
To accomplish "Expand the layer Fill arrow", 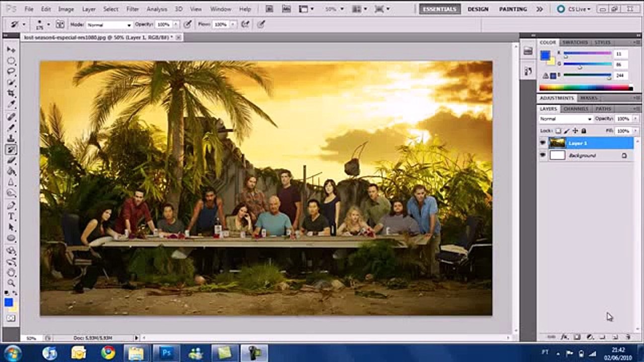I will (636, 131).
